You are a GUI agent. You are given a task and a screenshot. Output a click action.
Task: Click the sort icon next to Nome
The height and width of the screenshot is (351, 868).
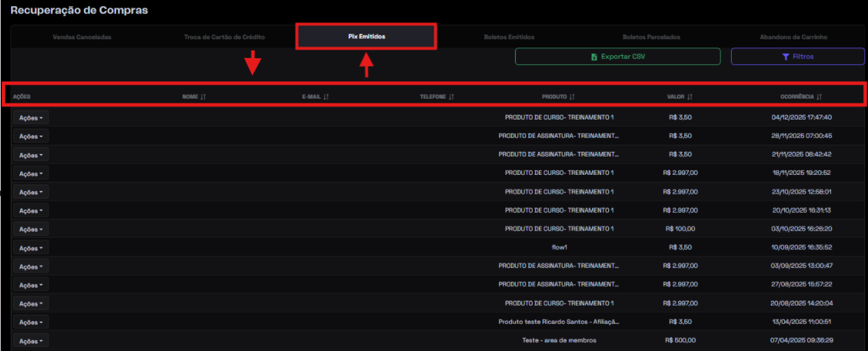point(203,96)
